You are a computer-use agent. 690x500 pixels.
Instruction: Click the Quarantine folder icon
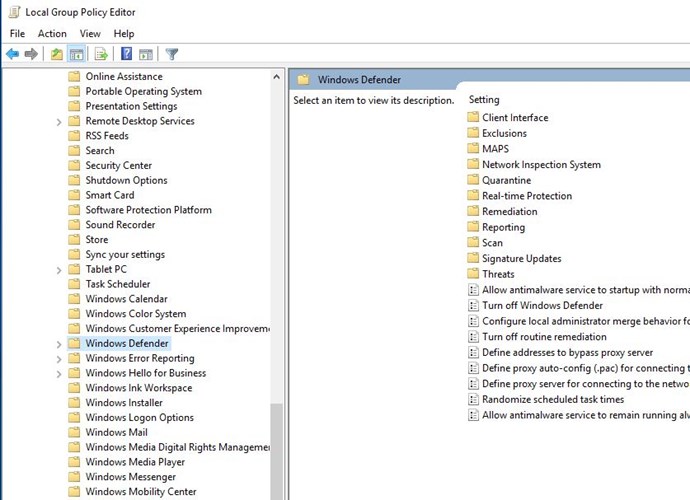[x=473, y=180]
